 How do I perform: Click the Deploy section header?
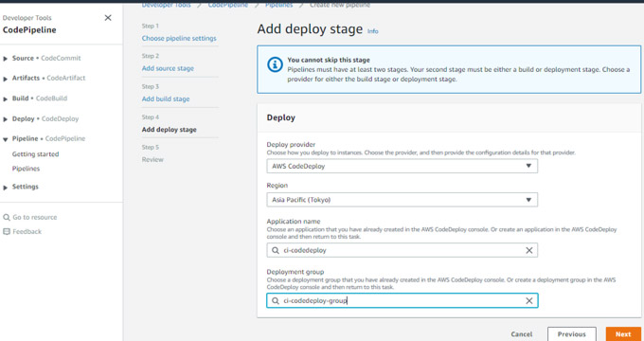click(281, 117)
